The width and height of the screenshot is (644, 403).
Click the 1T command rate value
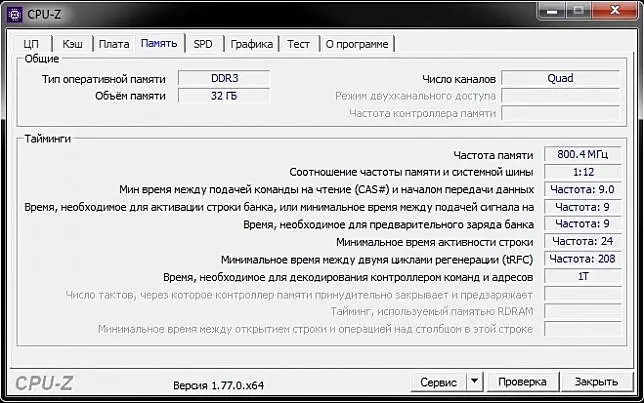[x=583, y=276]
